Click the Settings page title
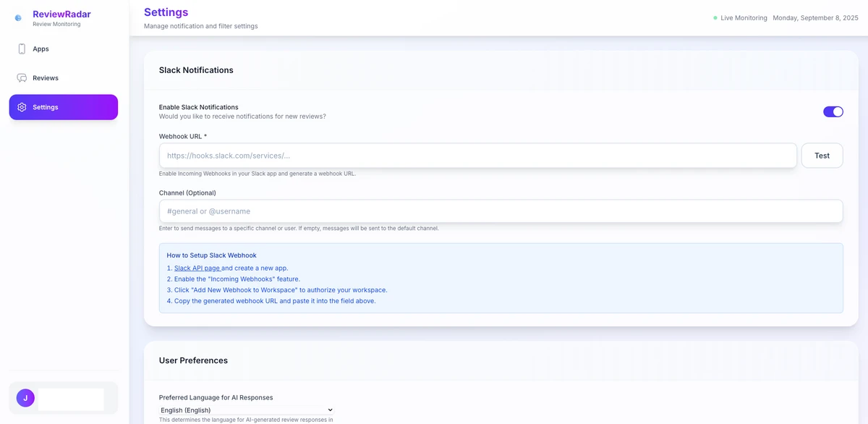The width and height of the screenshot is (868, 424). coord(166,12)
